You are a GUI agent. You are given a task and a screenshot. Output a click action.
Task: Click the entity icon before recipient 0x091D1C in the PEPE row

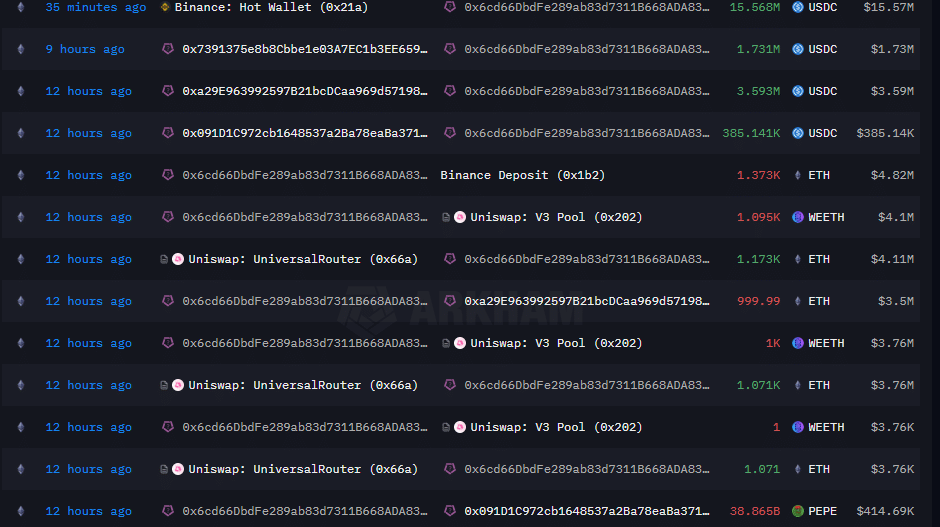[450, 510]
